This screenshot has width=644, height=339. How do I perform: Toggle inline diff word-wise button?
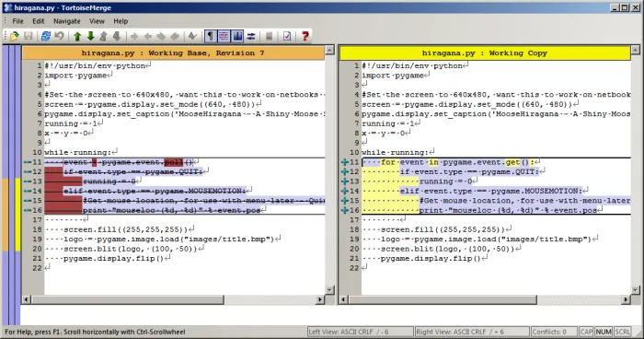click(x=224, y=36)
